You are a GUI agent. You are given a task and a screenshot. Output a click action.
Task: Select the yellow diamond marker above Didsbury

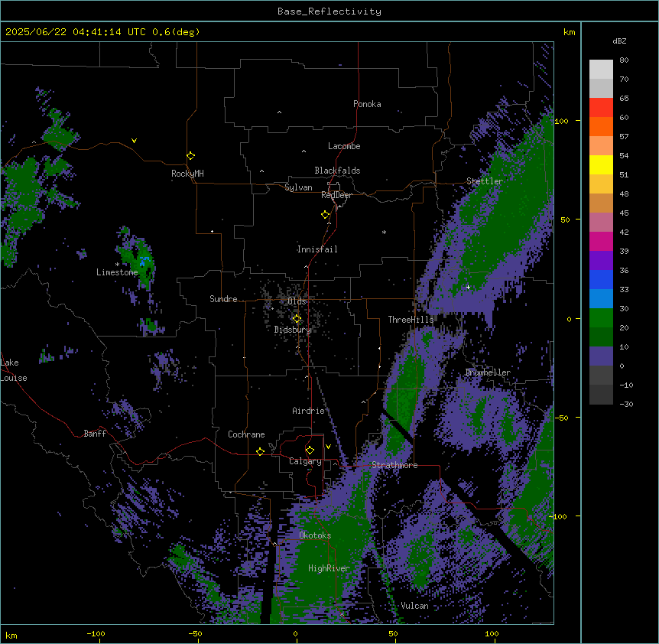tap(297, 319)
